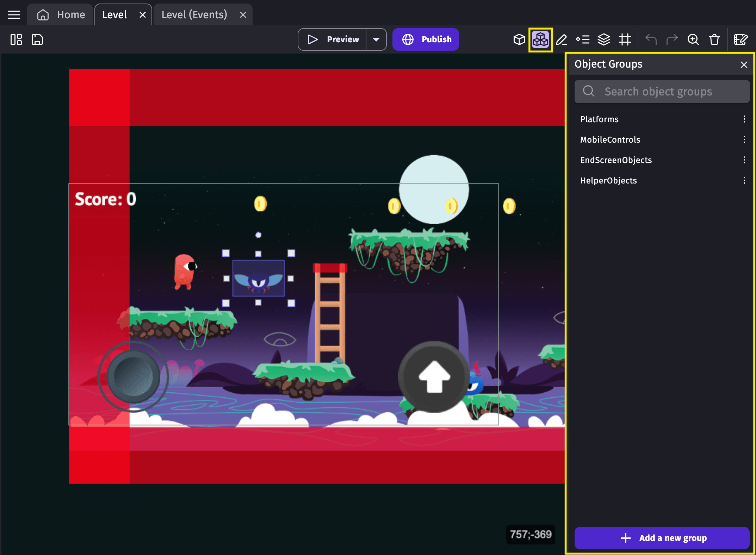Image resolution: width=756 pixels, height=555 pixels.
Task: Expand the Preview dropdown arrow
Action: tap(376, 39)
